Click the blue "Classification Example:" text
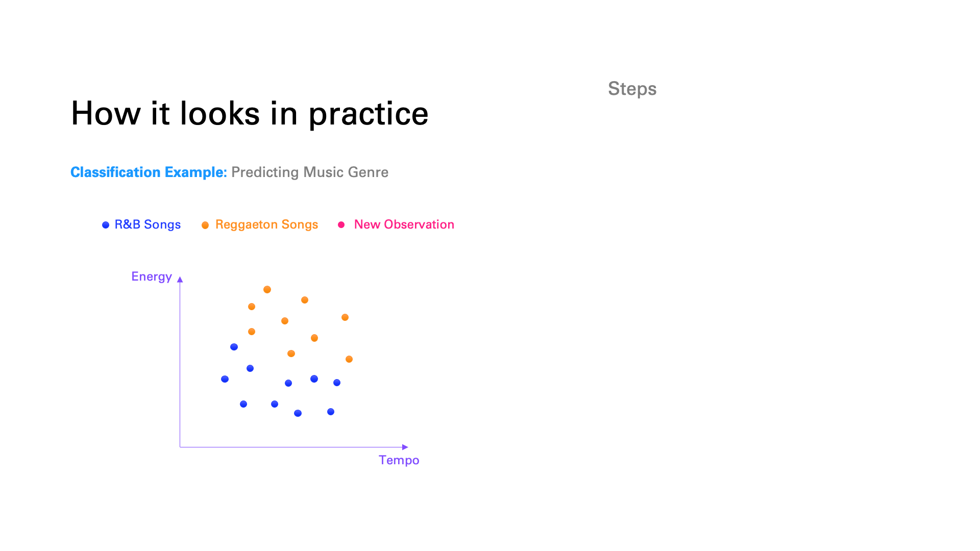 point(149,172)
